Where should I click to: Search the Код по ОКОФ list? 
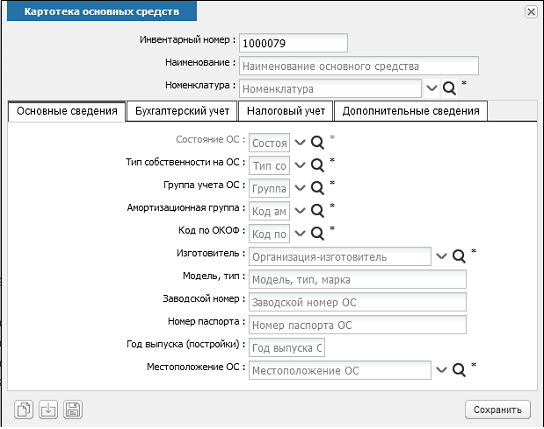pyautogui.click(x=317, y=233)
